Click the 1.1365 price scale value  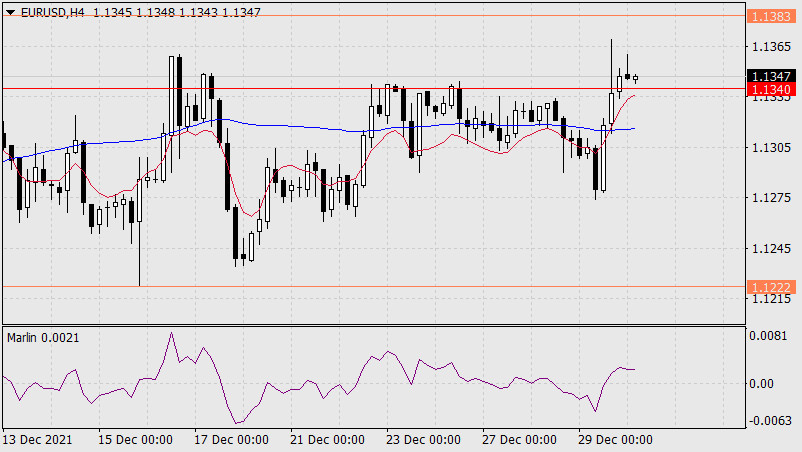[x=771, y=47]
